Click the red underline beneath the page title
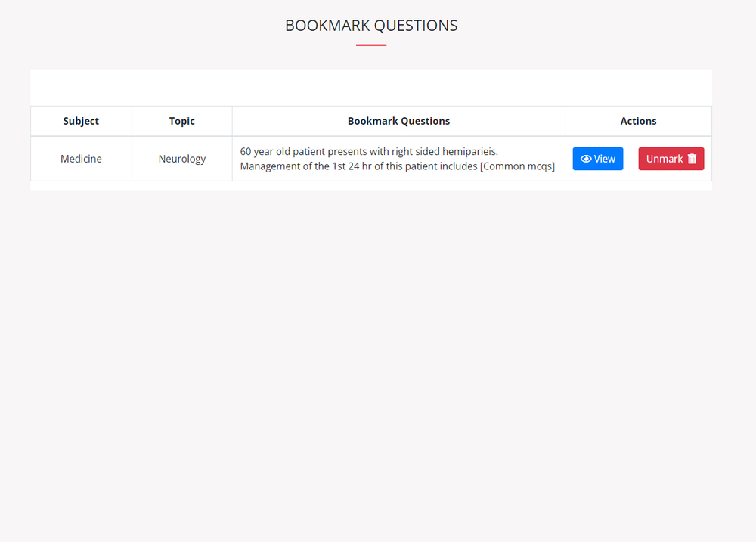The width and height of the screenshot is (756, 542). coord(371,45)
